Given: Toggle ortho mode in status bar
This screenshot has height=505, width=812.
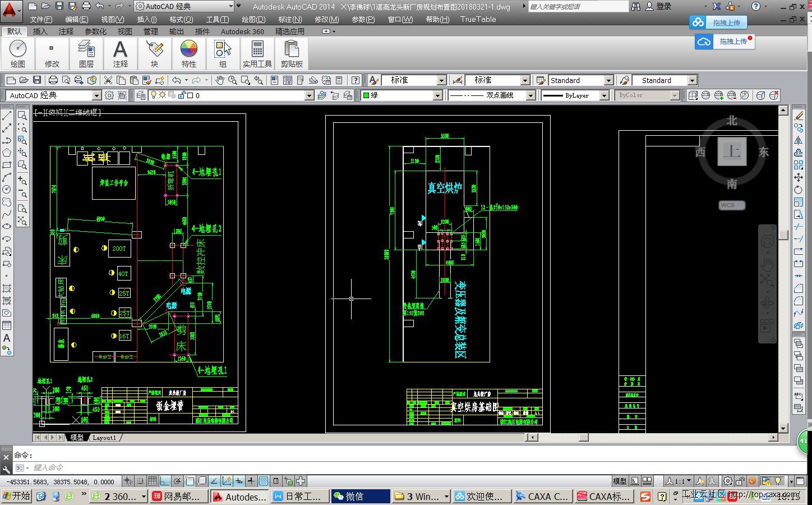Looking at the screenshot, I should point(164,481).
